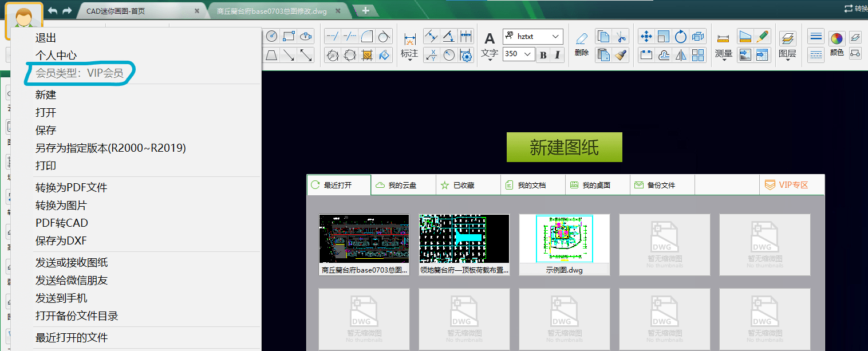The width and height of the screenshot is (868, 351).
Task: Select the single arrow line tool
Action: tap(289, 55)
